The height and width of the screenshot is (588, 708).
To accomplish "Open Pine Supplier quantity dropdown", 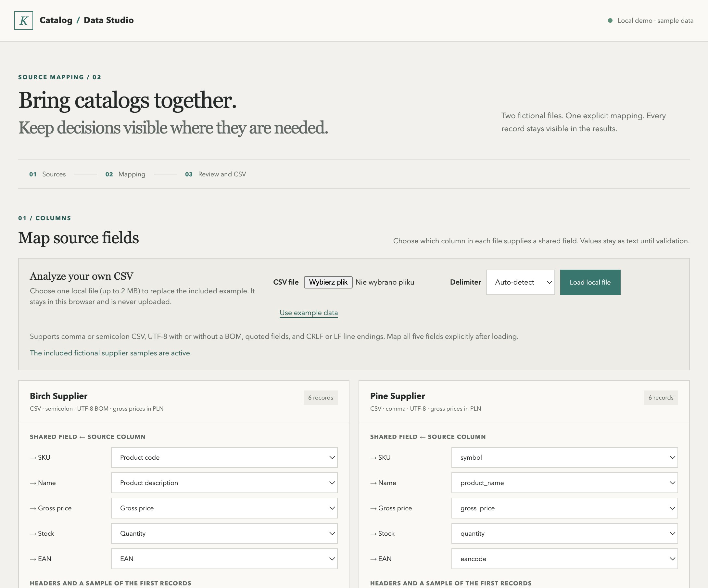I will [x=564, y=533].
